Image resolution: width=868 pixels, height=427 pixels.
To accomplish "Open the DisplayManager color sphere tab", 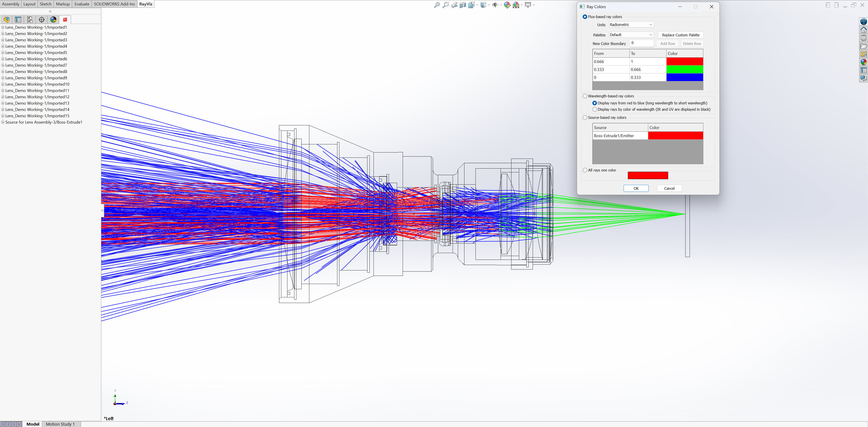I will coord(53,19).
